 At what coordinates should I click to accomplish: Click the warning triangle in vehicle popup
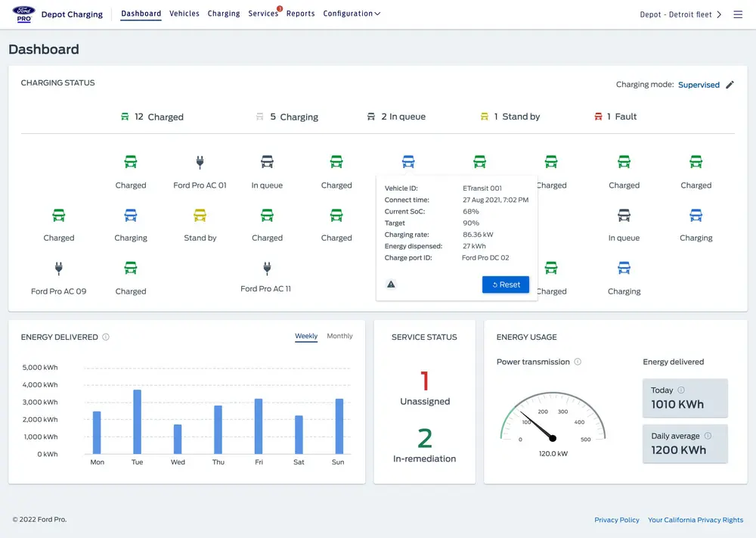pyautogui.click(x=391, y=285)
